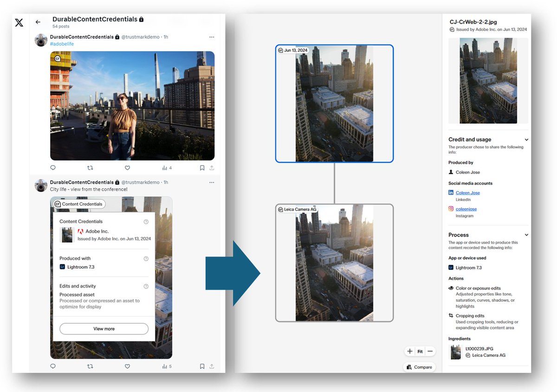This screenshot has height=392, width=557.
Task: Click the "Processed asset" text
Action: (x=77, y=295)
